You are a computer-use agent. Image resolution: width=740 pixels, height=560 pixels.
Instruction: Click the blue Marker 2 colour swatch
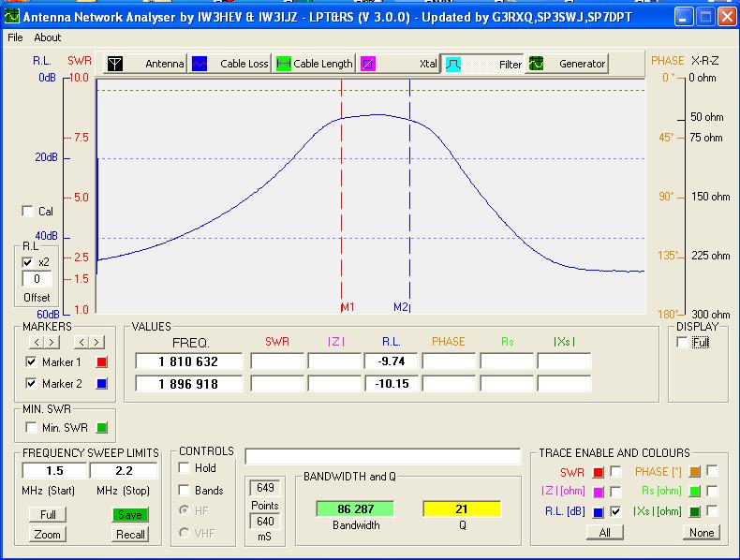[103, 384]
